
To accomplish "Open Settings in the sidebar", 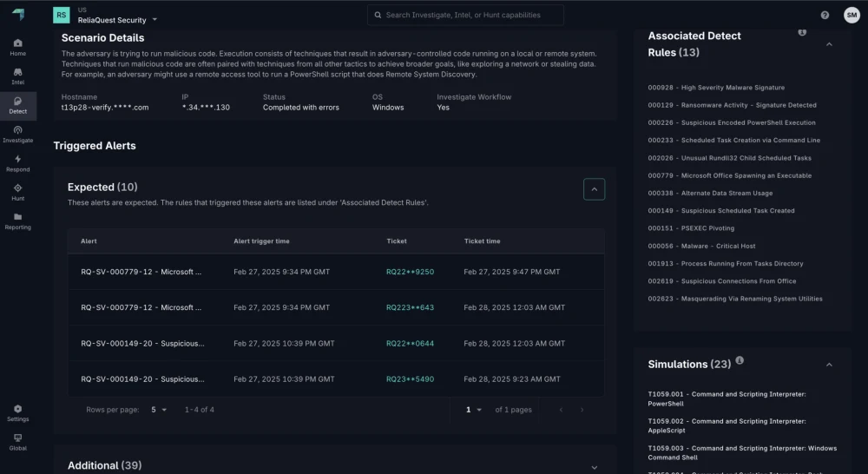I will pos(17,413).
